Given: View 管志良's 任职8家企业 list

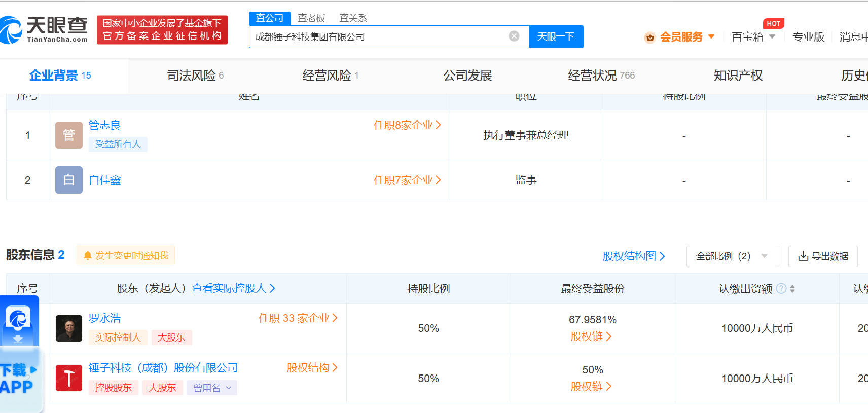Looking at the screenshot, I should [408, 125].
